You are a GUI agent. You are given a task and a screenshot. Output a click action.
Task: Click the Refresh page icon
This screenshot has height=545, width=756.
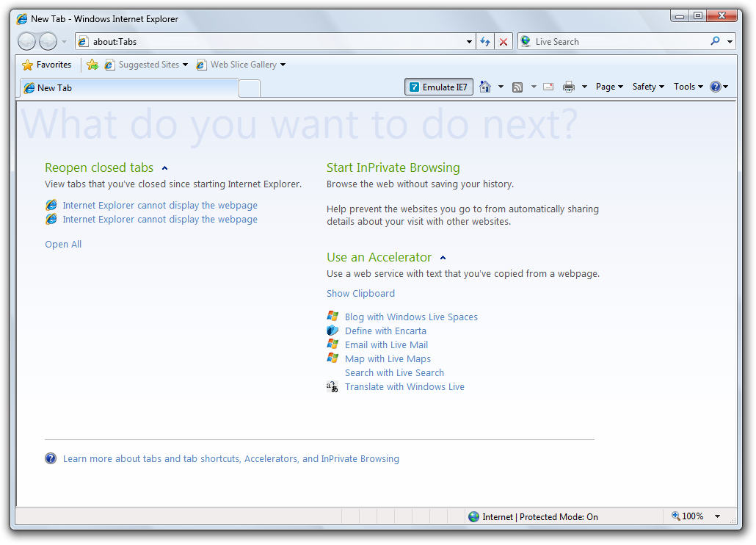coord(485,42)
